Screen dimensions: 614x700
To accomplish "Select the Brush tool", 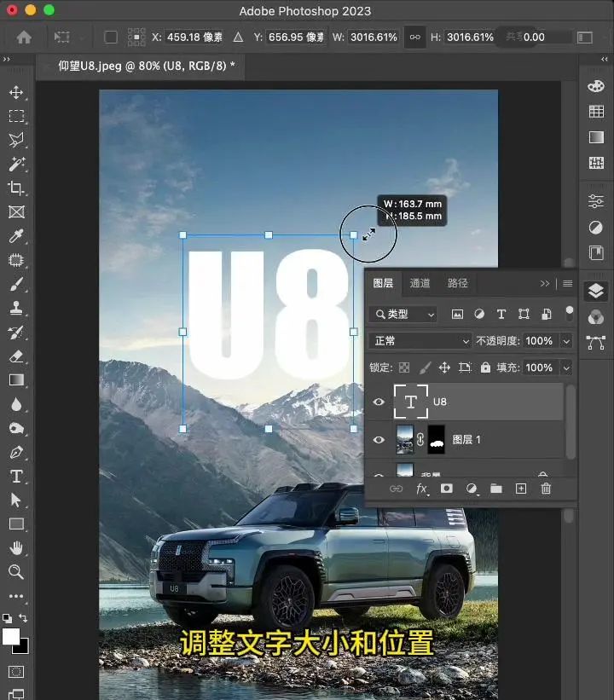I will click(x=16, y=284).
